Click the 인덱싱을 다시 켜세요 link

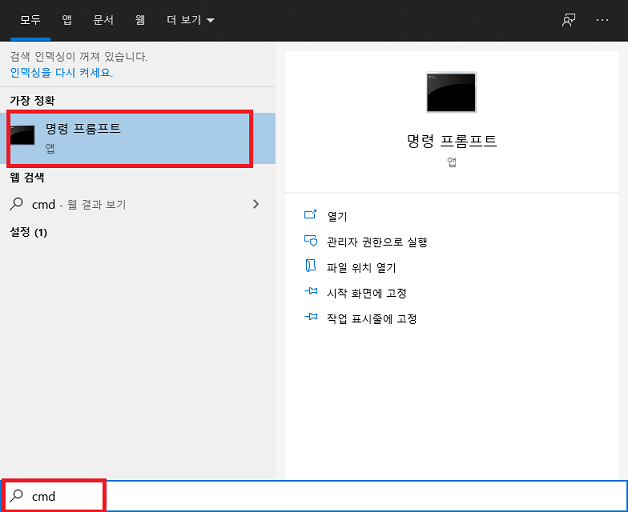click(61, 73)
